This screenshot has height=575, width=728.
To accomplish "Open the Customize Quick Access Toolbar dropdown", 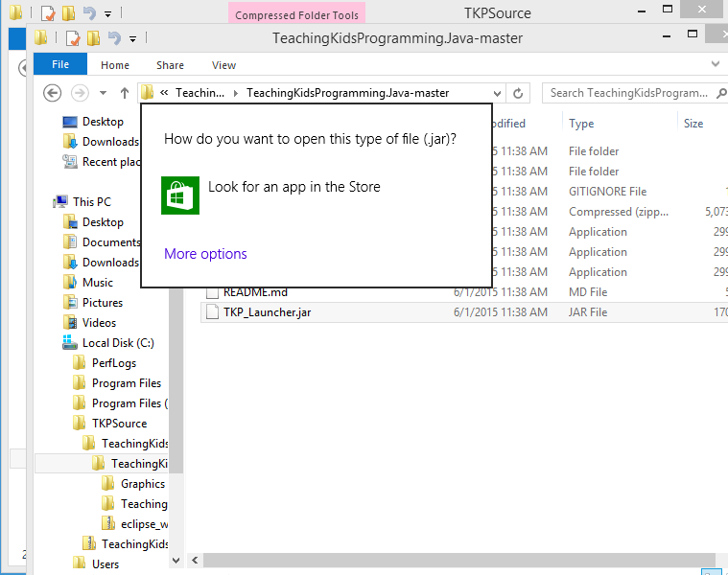I will tap(132, 38).
